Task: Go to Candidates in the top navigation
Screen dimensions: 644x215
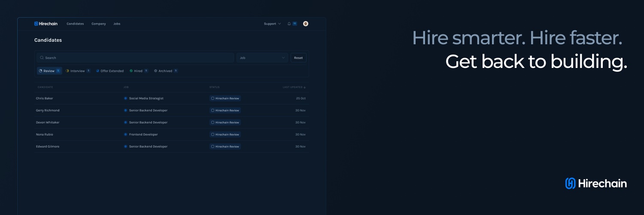Action: [x=75, y=24]
